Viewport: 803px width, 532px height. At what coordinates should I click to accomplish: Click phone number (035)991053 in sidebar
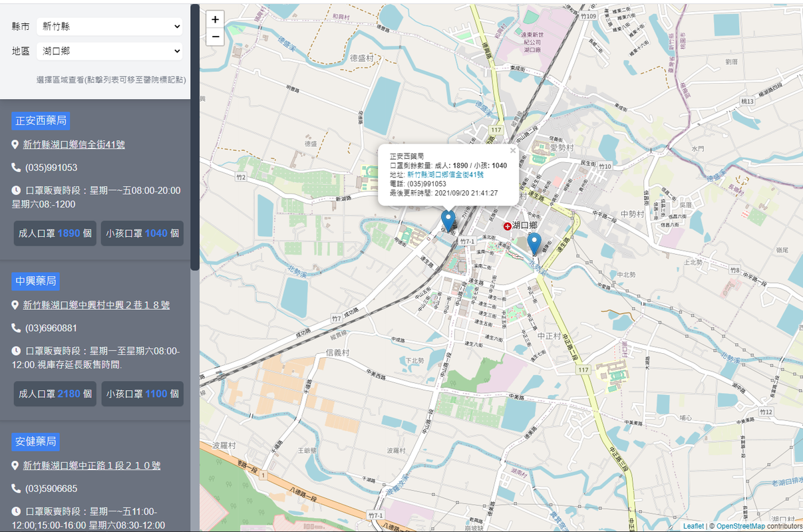[x=51, y=168]
